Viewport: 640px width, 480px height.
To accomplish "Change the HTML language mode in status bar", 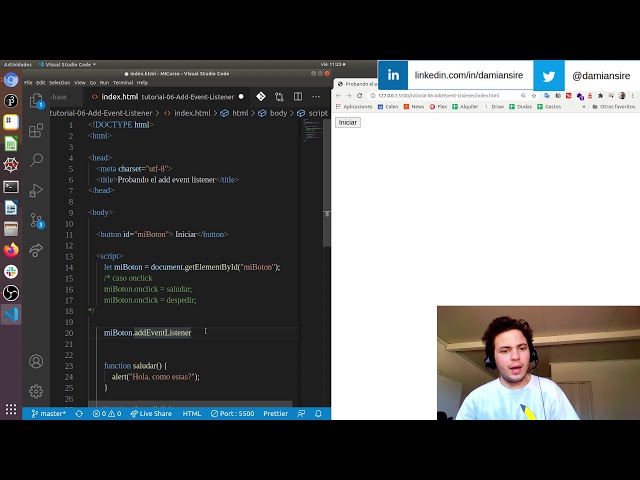I will tap(191, 413).
